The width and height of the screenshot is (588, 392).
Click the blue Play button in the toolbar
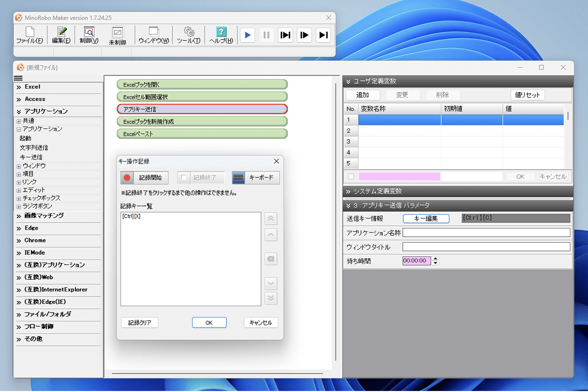pos(247,35)
